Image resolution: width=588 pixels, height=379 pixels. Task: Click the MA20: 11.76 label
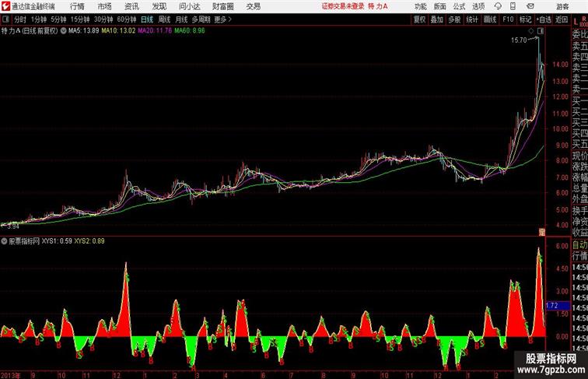coord(155,31)
